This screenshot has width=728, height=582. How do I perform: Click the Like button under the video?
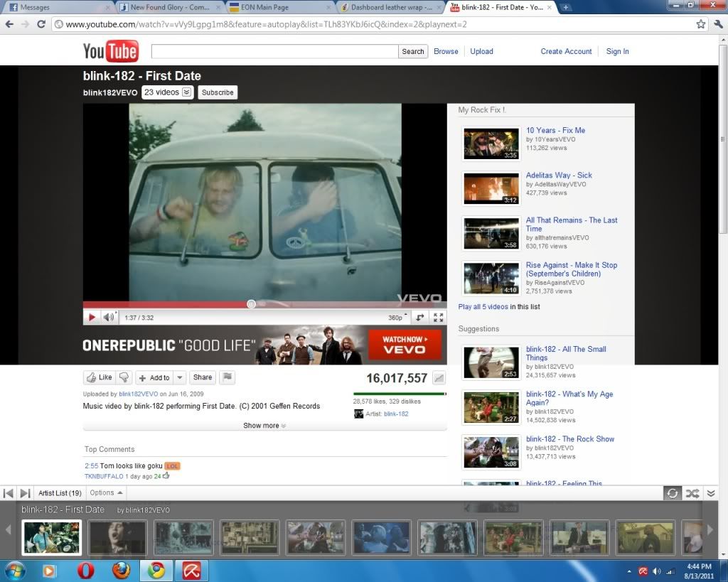click(x=99, y=377)
